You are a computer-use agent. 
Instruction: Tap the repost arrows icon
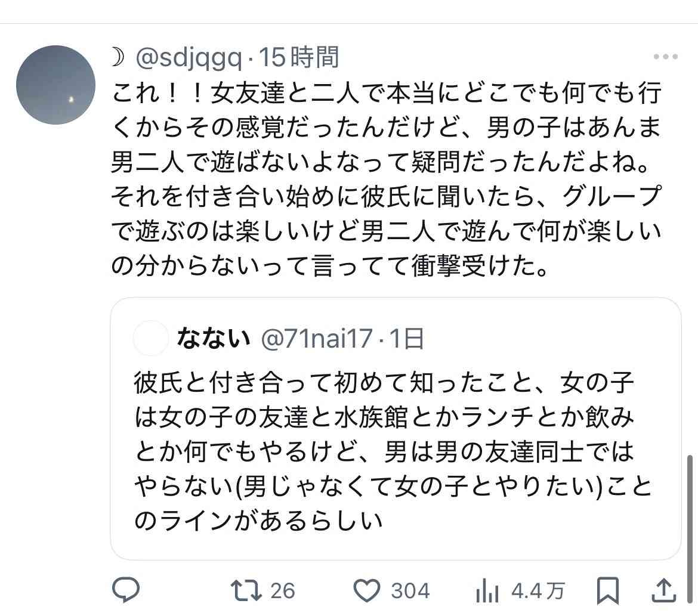pyautogui.click(x=246, y=590)
